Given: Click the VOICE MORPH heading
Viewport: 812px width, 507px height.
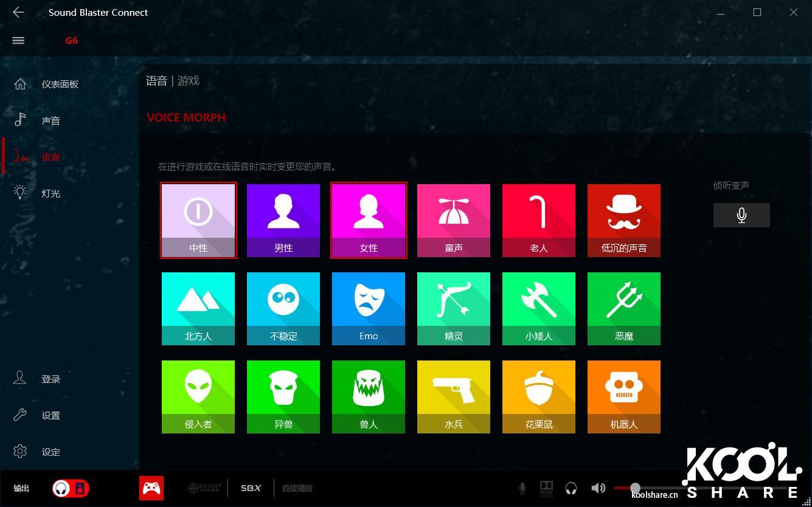Looking at the screenshot, I should (186, 117).
